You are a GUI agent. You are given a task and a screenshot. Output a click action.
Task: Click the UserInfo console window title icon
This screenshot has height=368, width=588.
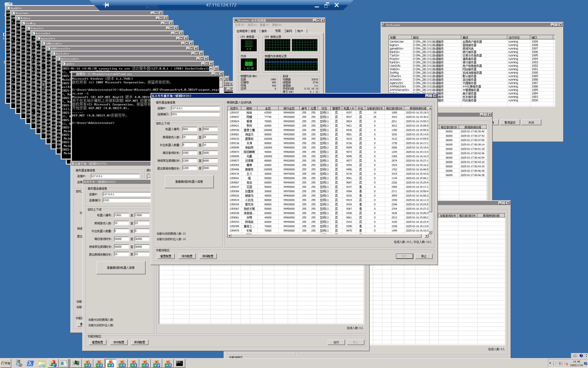pyautogui.click(x=13, y=13)
